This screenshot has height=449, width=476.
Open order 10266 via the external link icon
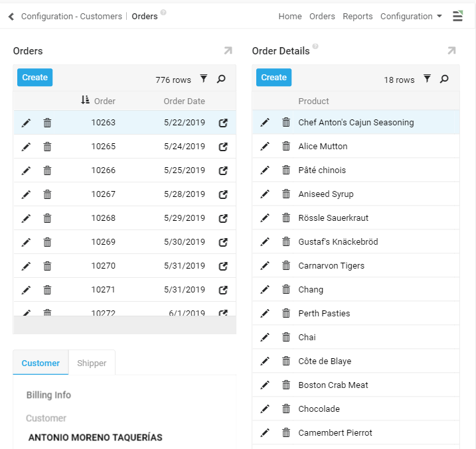[223, 170]
